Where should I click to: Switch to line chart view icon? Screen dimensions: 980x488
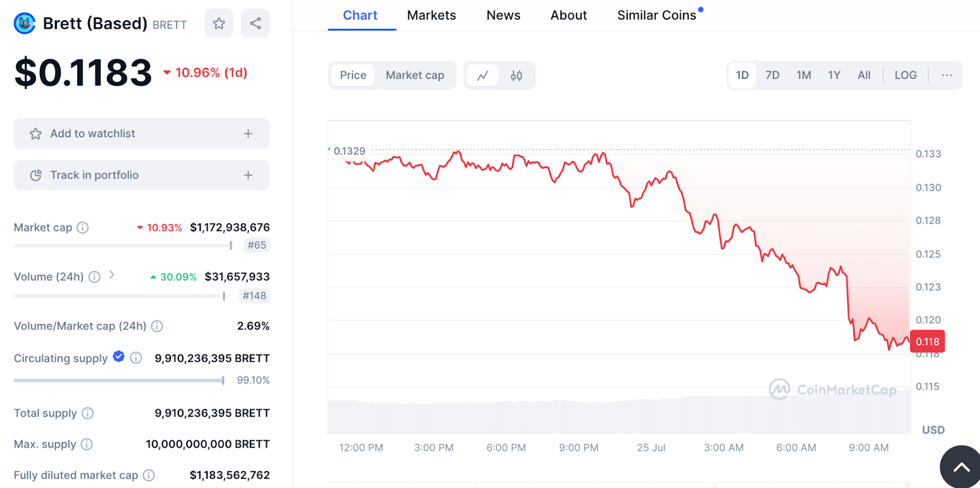tap(483, 75)
